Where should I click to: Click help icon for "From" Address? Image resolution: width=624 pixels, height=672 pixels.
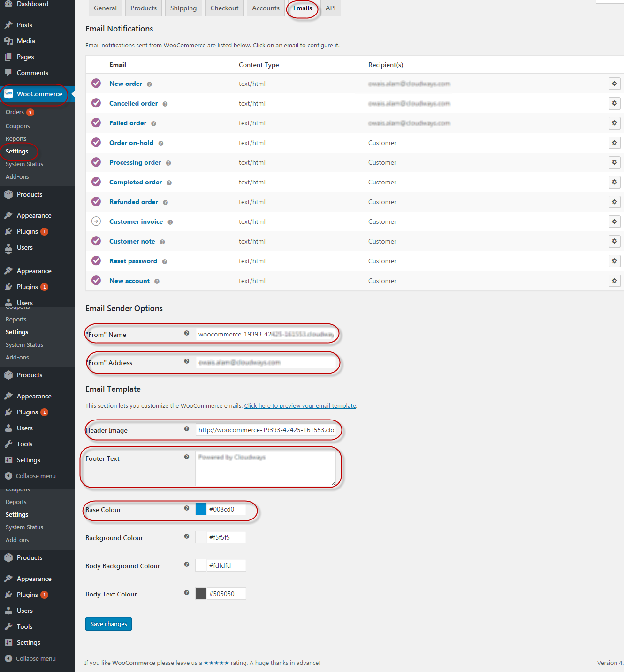tap(187, 361)
